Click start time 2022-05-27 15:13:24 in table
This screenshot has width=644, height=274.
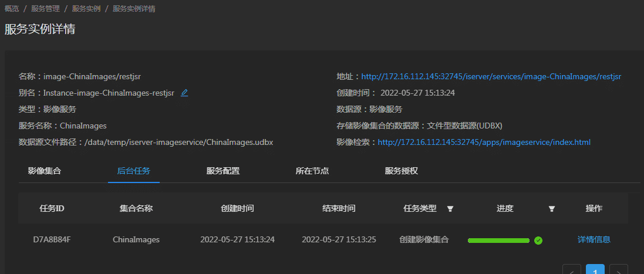(237, 239)
